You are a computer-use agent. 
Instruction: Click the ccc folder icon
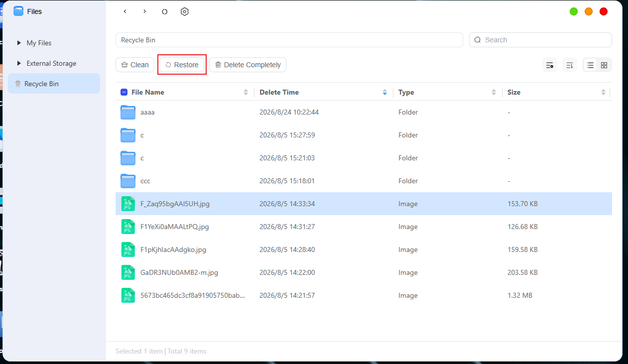[128, 181]
